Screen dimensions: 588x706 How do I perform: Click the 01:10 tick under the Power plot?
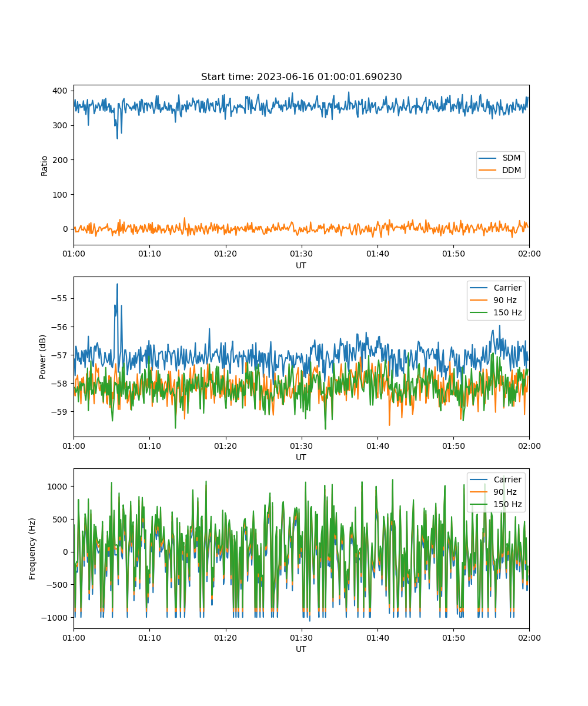[149, 445]
